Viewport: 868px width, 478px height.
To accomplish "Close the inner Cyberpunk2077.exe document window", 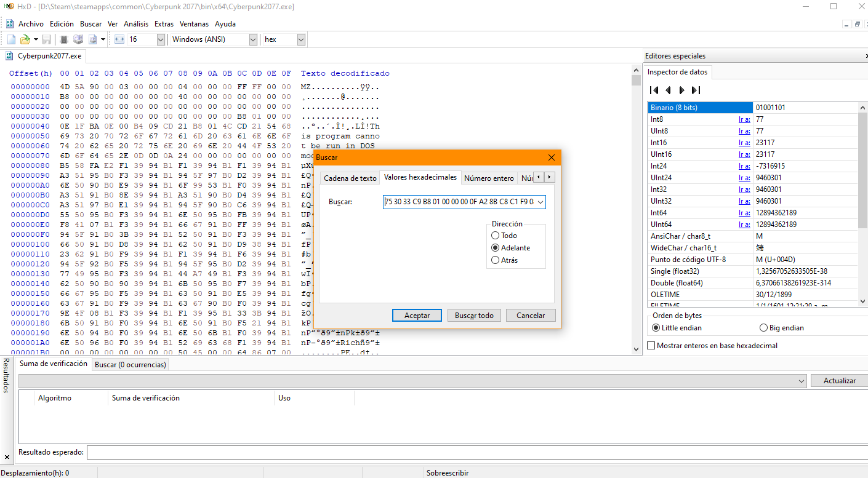I will tap(866, 24).
